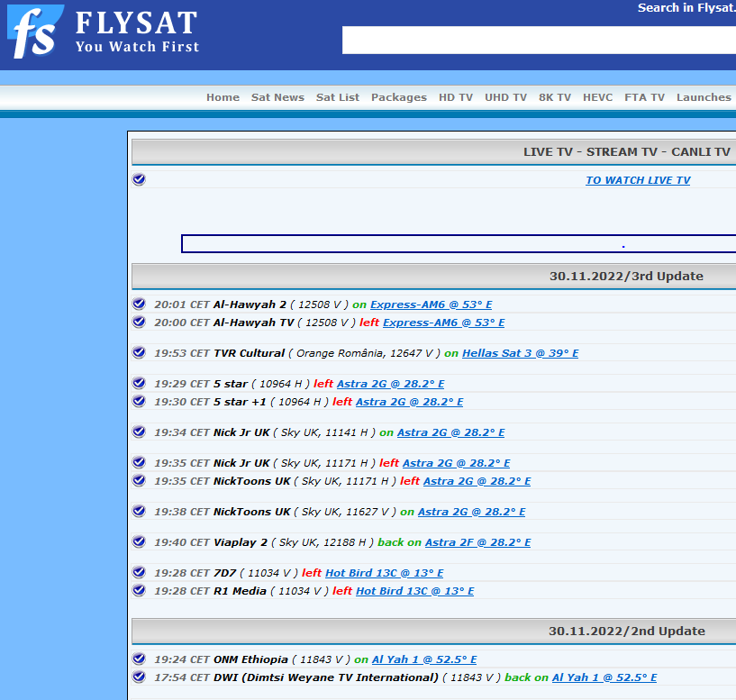
Task: Open the Home menu item
Action: click(223, 97)
